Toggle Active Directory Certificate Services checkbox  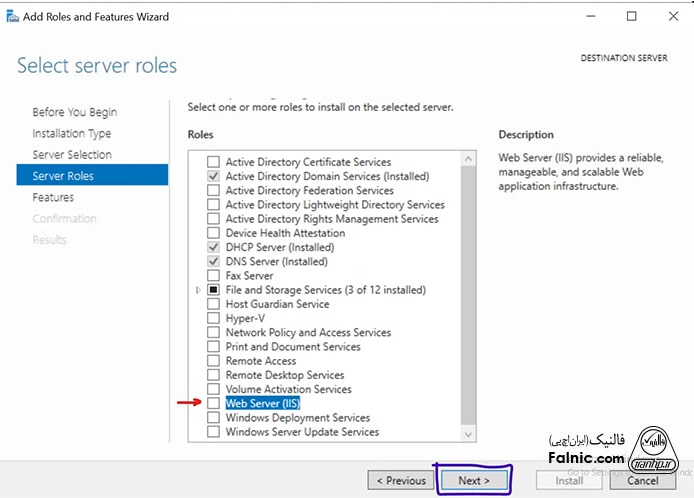click(x=212, y=162)
